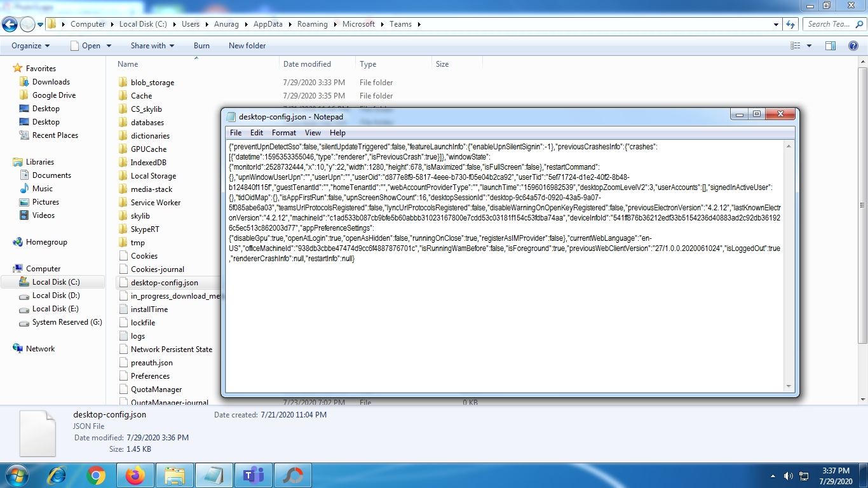
Task: Click the Burn toolbar button
Action: (201, 46)
